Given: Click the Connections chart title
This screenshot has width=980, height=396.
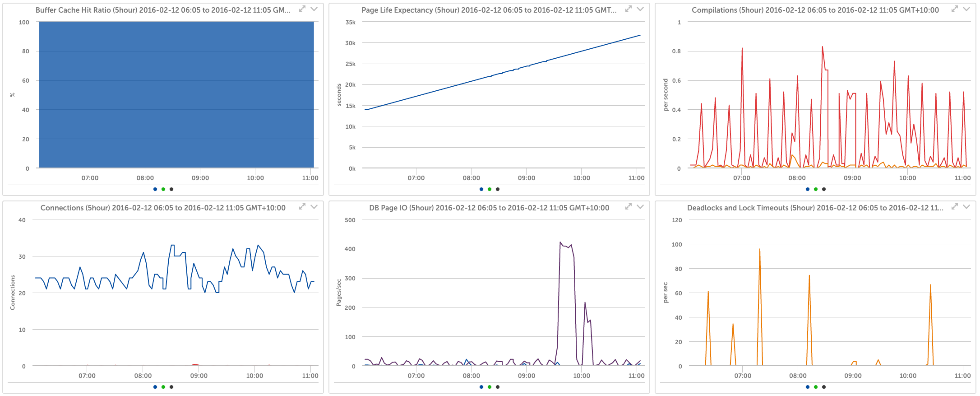Looking at the screenshot, I should 163,208.
